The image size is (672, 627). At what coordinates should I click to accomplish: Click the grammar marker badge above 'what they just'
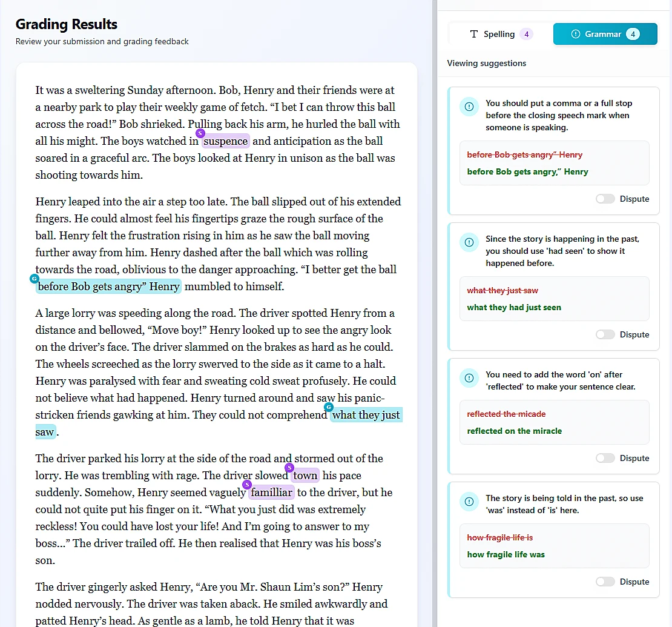329,407
